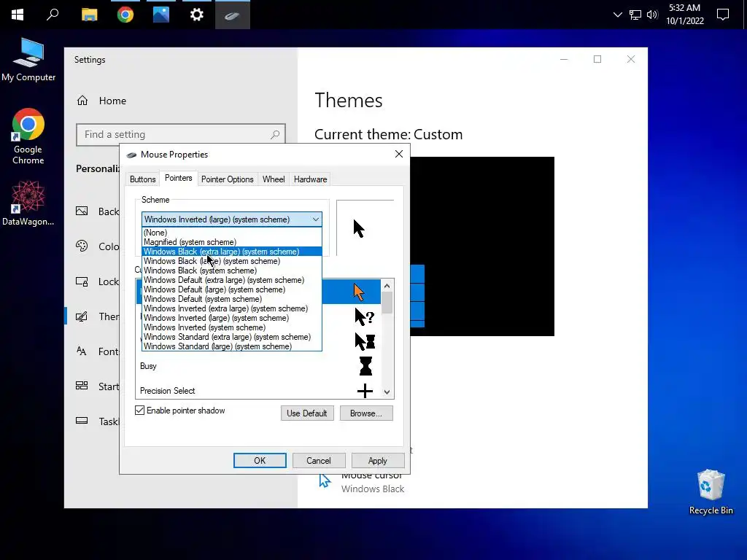Open the Themes icon in Settings
The image size is (747, 560).
[82, 316]
